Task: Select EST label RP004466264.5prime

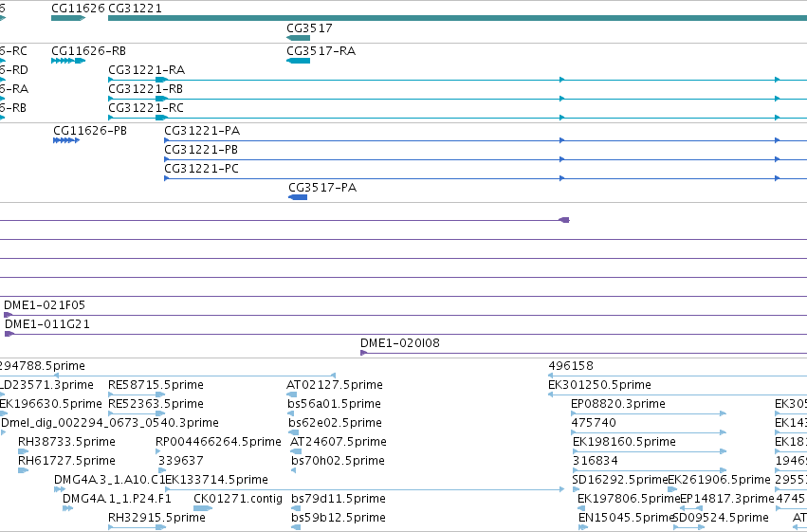Action: tap(218, 442)
